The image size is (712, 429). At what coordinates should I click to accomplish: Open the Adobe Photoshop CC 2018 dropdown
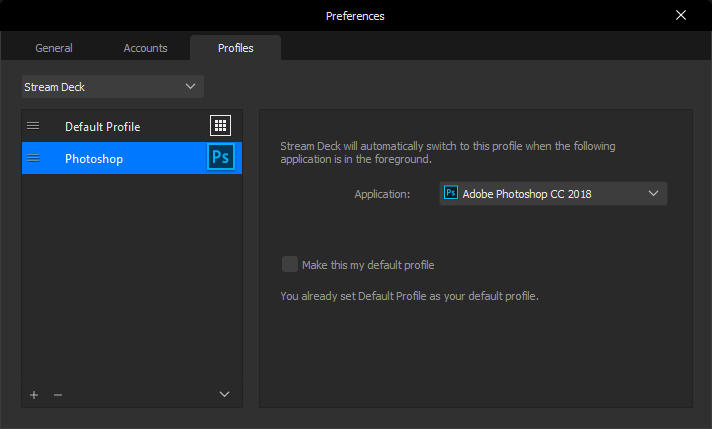coord(553,194)
